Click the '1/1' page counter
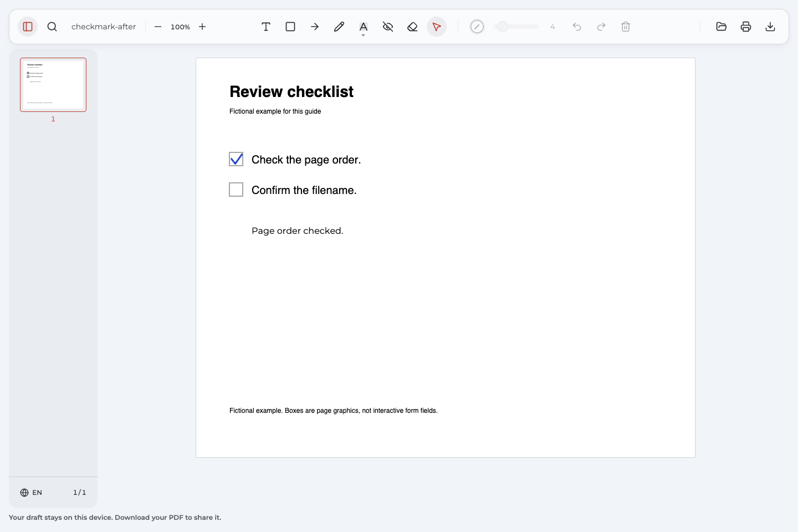Image resolution: width=798 pixels, height=532 pixels. [80, 493]
